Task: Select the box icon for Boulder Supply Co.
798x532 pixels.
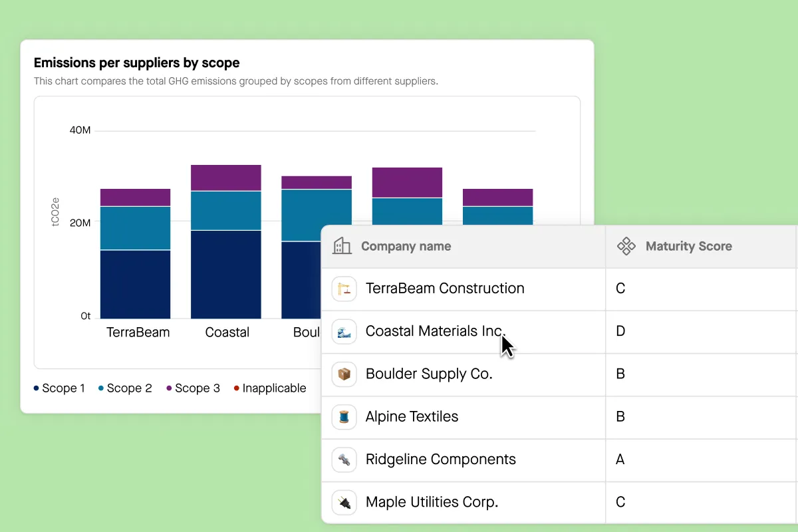Action: click(344, 374)
